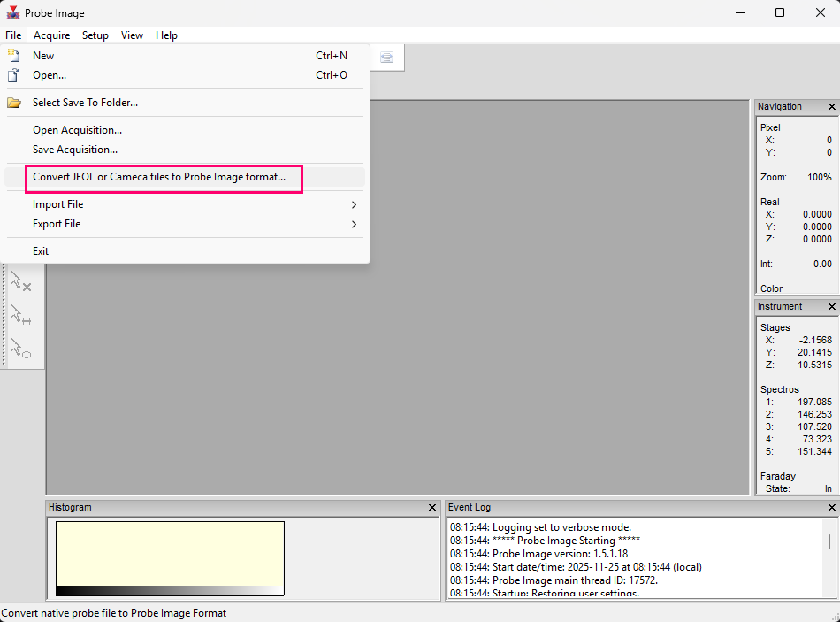
Task: Choose Open Acquisition menu entry
Action: [x=77, y=130]
